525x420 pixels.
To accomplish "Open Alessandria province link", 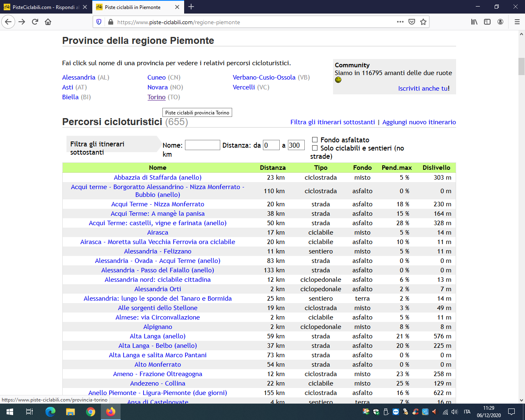I will (79, 78).
